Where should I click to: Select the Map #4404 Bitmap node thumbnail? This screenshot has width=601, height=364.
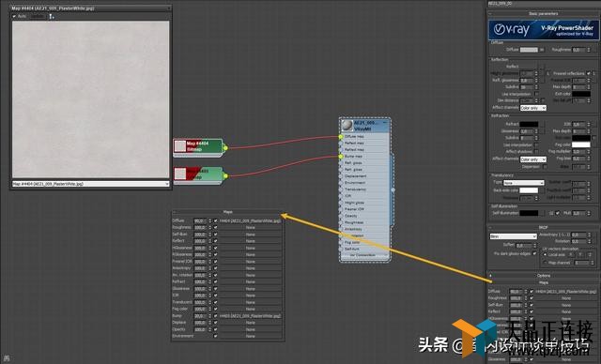coord(180,146)
